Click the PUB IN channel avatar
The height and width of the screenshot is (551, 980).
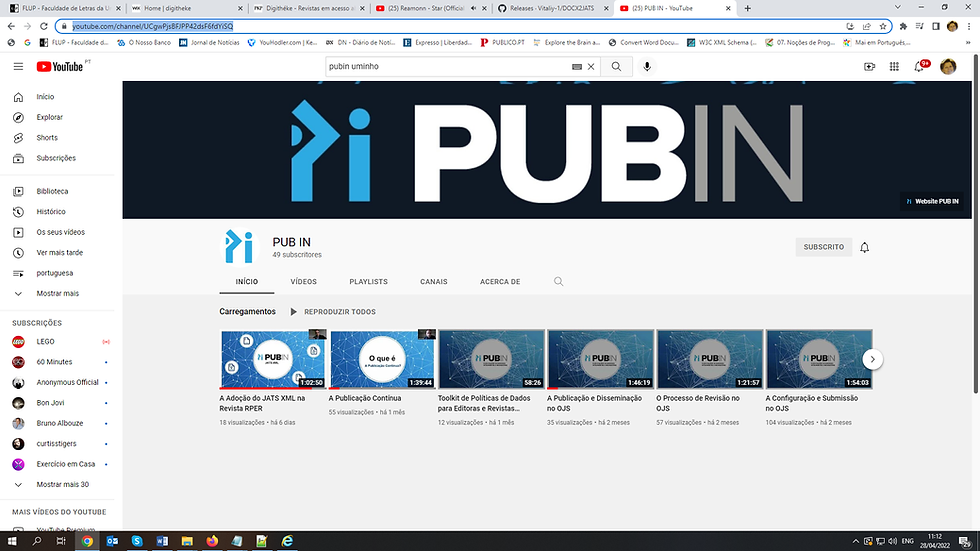(x=239, y=247)
